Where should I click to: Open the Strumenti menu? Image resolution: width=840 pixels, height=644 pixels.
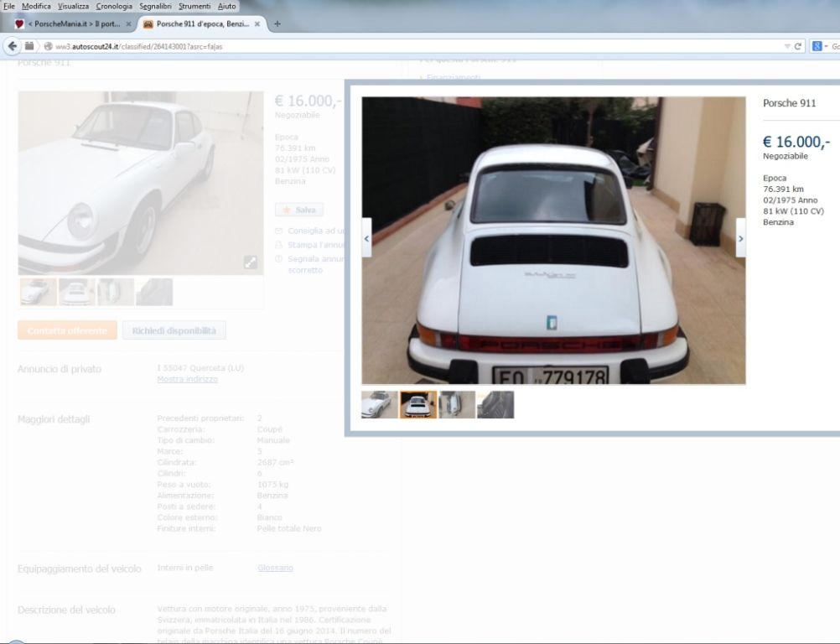click(194, 7)
